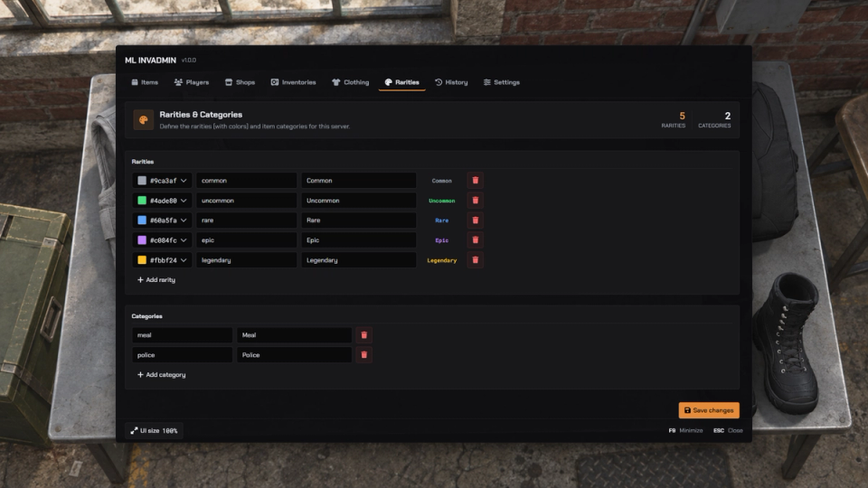This screenshot has height=488, width=868.
Task: Switch to the Players tab
Action: coord(192,82)
